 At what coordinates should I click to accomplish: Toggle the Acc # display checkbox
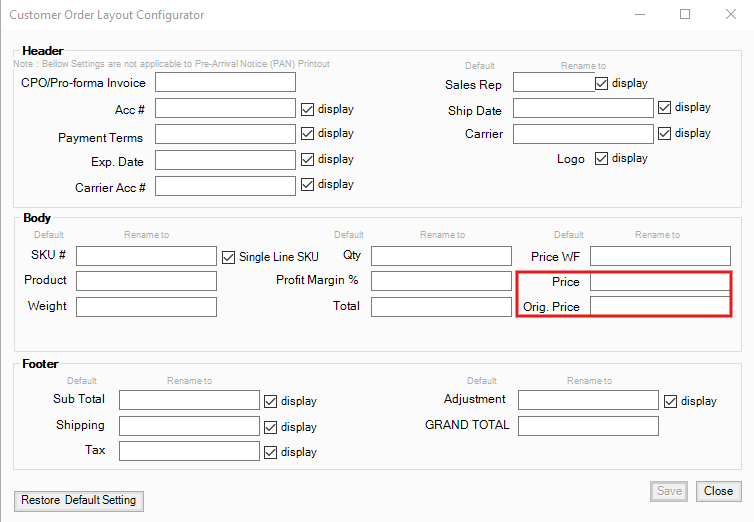pos(308,109)
